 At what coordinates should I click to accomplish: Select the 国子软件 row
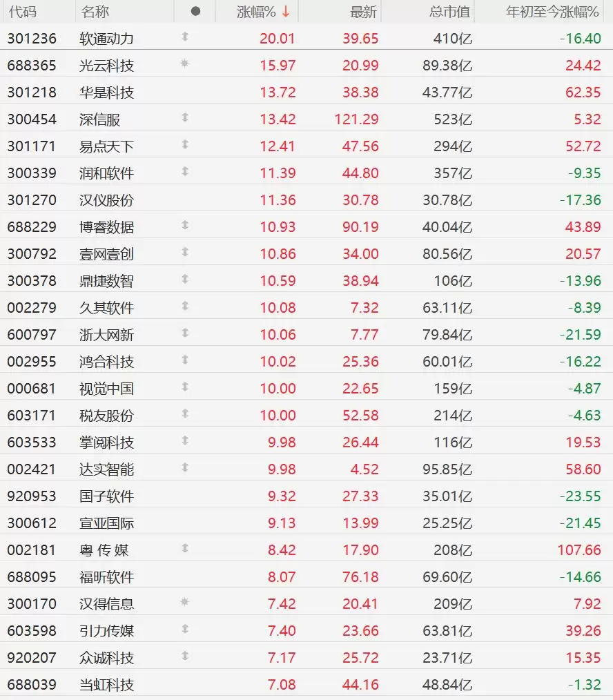[306, 496]
